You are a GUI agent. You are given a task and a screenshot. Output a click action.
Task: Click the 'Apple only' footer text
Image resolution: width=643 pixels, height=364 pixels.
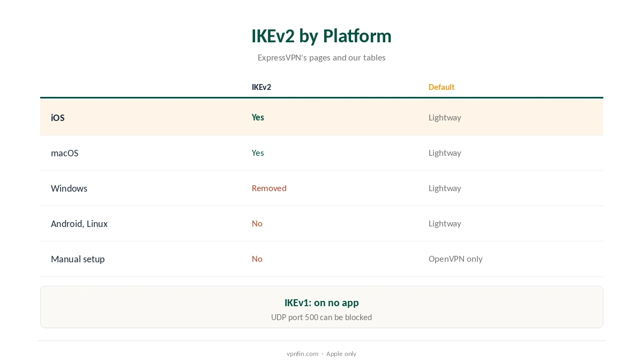click(x=341, y=353)
